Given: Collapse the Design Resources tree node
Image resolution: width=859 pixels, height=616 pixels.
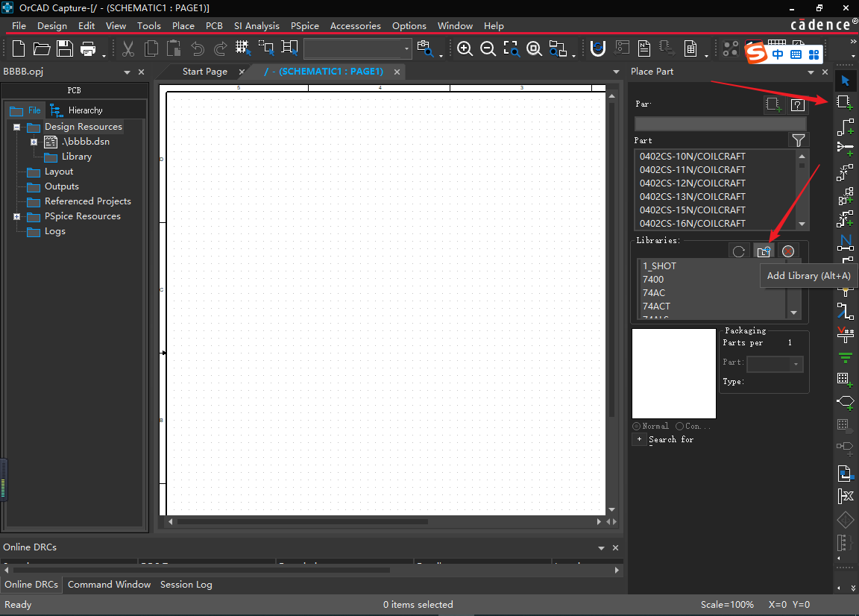Looking at the screenshot, I should tap(17, 127).
